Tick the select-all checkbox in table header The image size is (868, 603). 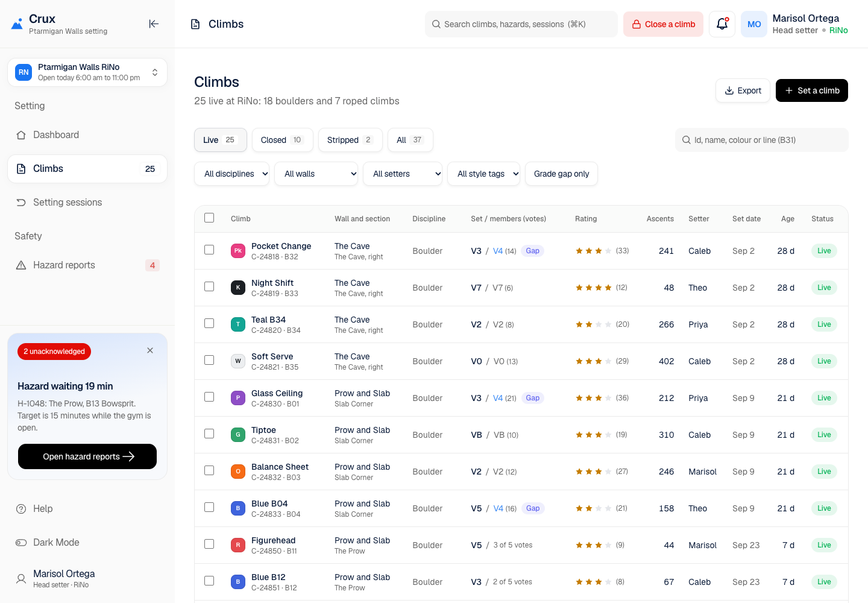[209, 218]
